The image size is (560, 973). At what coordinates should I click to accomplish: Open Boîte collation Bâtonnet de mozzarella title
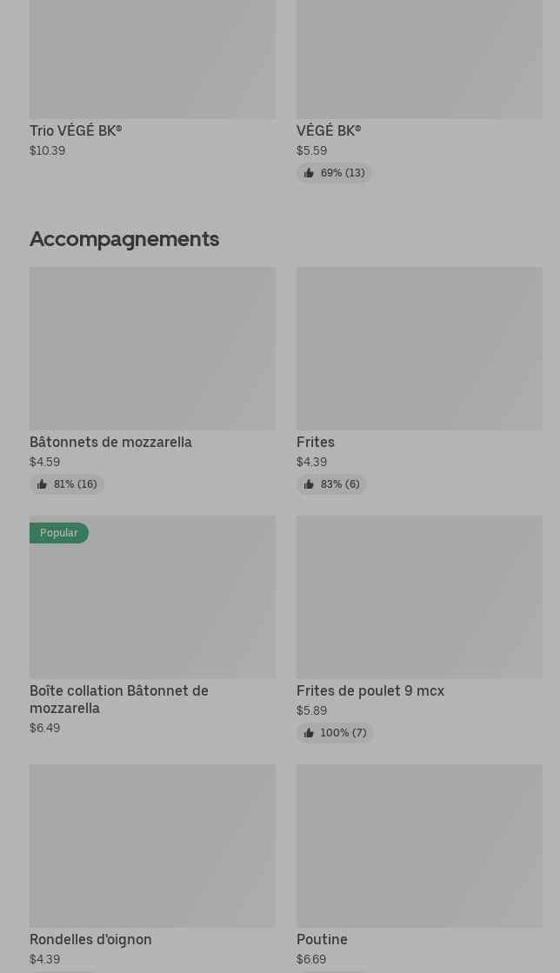tap(119, 699)
